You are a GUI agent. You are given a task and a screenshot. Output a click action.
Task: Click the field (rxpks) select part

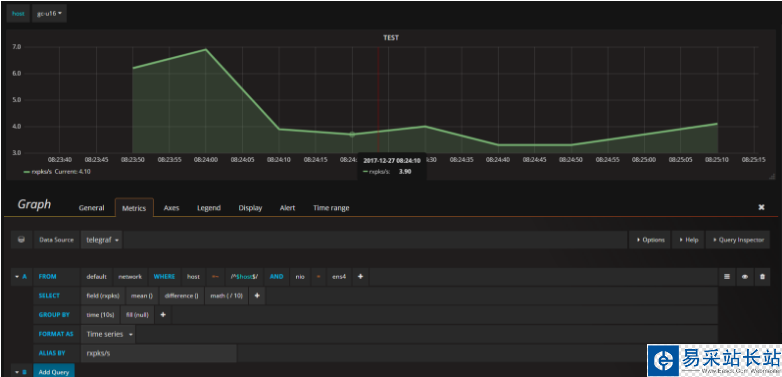(x=103, y=296)
